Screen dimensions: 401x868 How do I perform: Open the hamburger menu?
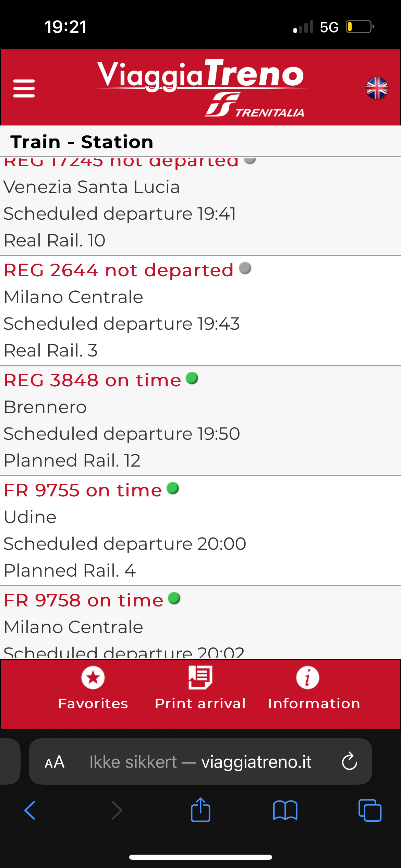[x=24, y=88]
